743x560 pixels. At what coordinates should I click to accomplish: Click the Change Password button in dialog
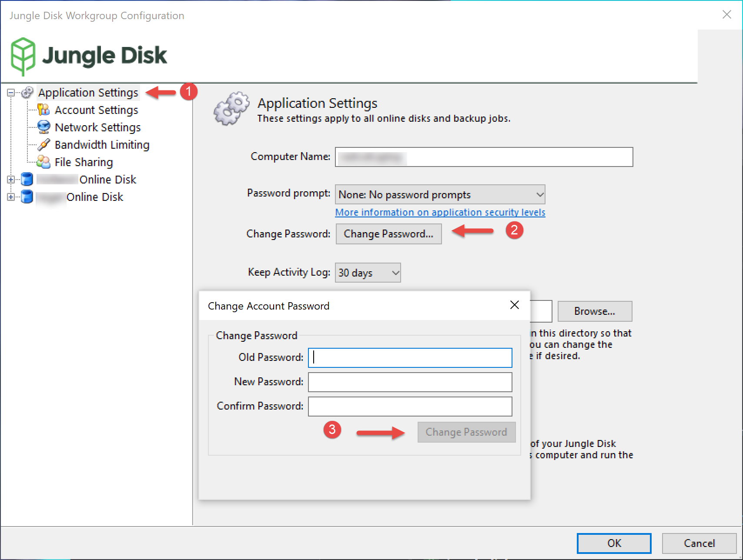point(466,432)
